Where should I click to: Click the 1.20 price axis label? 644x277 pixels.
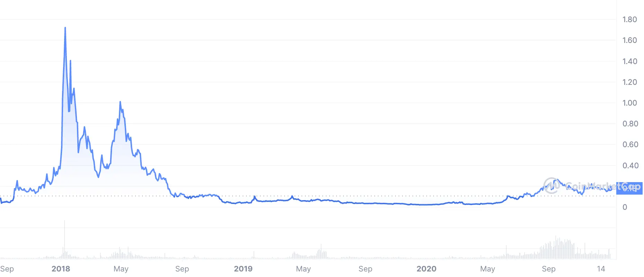pyautogui.click(x=630, y=82)
